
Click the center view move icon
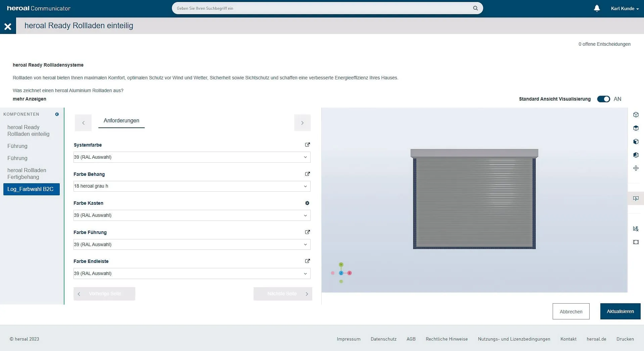(636, 168)
